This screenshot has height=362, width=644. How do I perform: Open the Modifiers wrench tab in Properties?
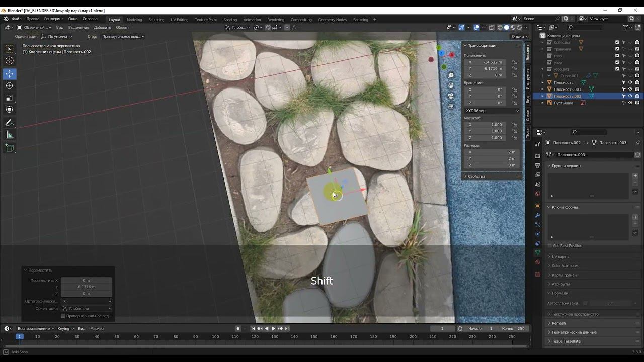538,215
